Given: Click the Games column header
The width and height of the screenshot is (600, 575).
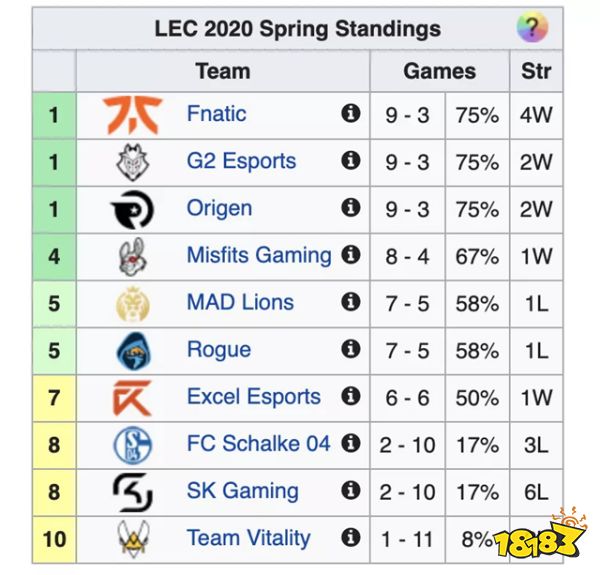Looking at the screenshot, I should click(440, 71).
